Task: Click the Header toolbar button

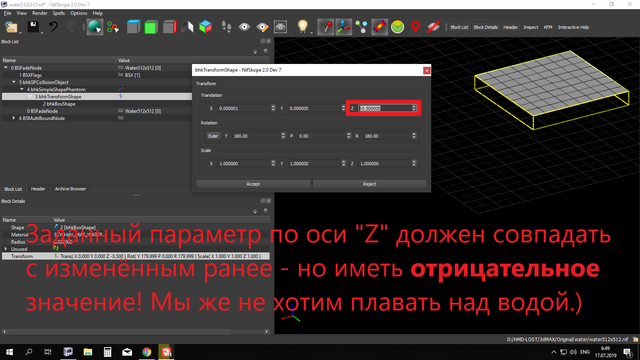Action: pyautogui.click(x=510, y=27)
